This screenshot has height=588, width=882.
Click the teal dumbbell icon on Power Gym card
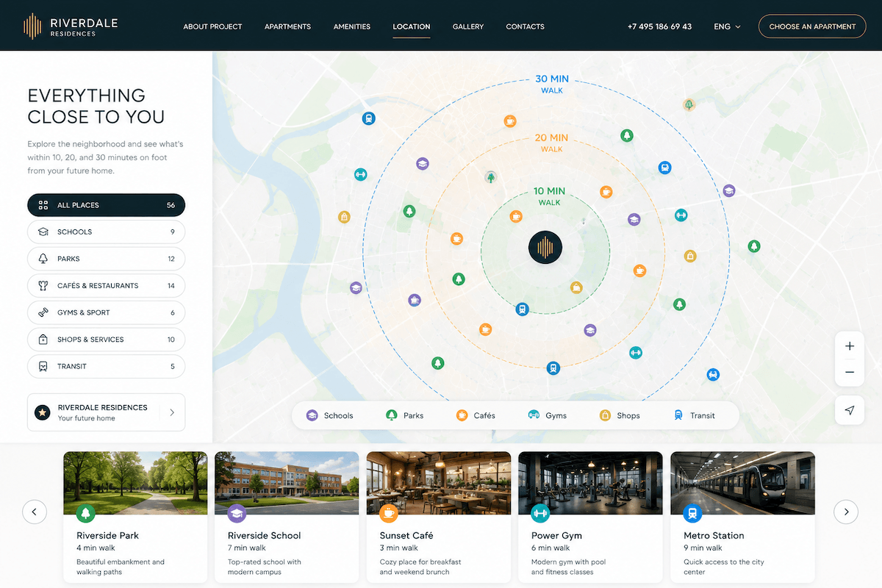(x=540, y=513)
